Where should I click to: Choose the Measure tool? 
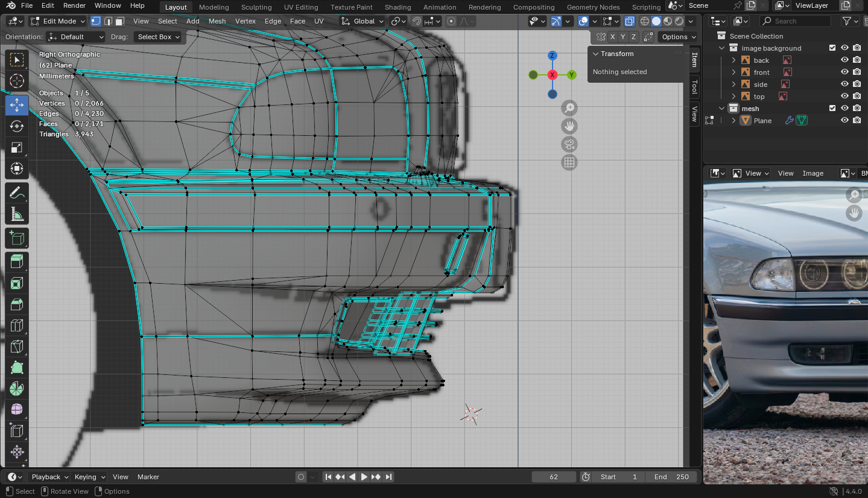click(17, 215)
